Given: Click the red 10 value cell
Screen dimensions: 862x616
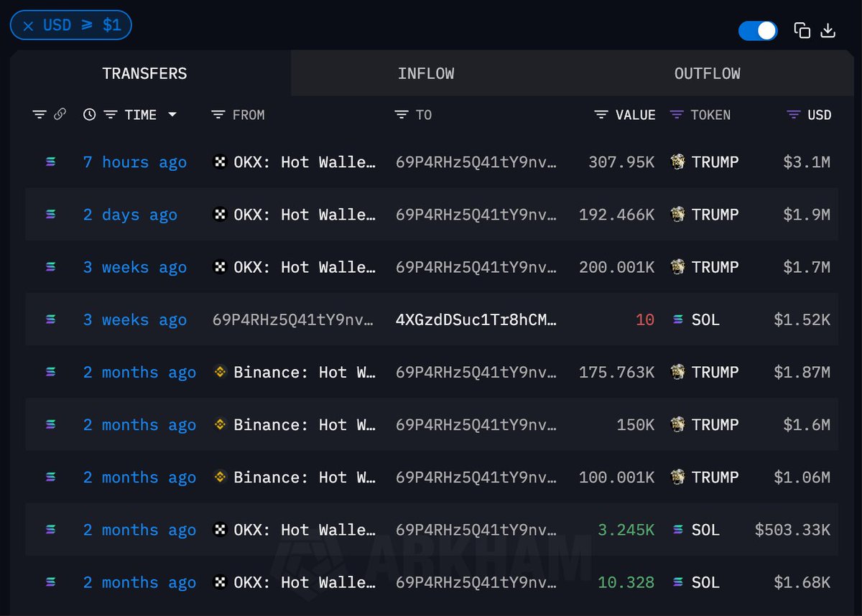Looking at the screenshot, I should tap(645, 319).
